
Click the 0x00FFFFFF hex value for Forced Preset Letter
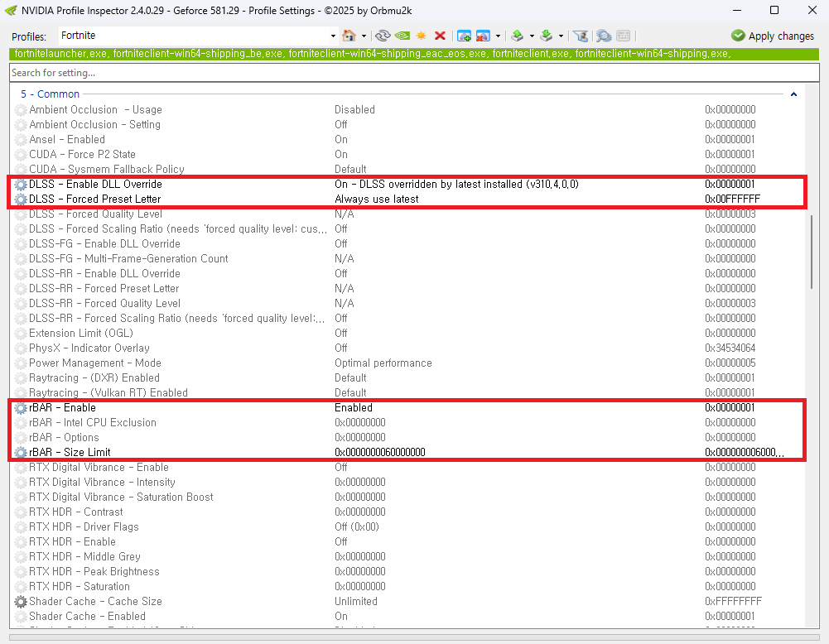(x=732, y=199)
